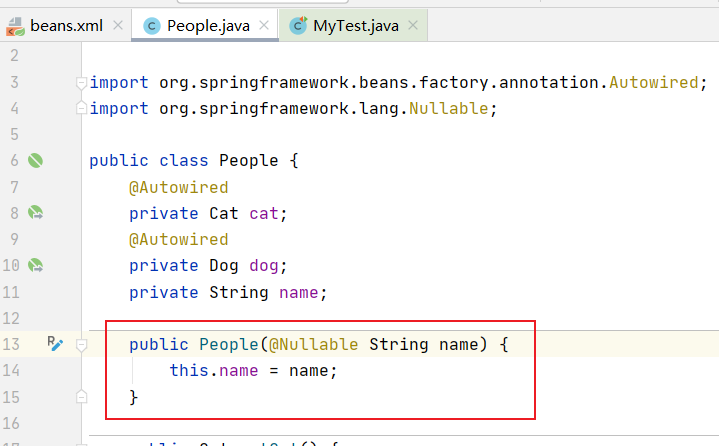Click the autowired dependency icon on line 10
719x446 pixels.
point(35,266)
